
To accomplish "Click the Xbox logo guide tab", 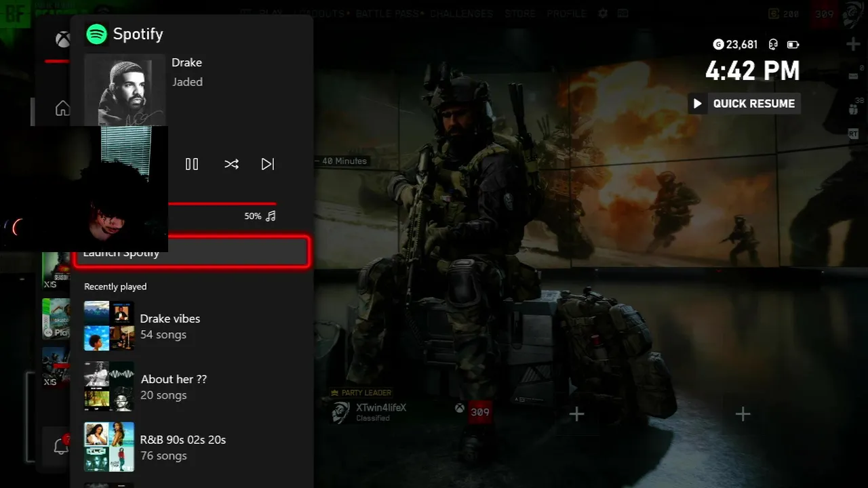I will point(62,40).
